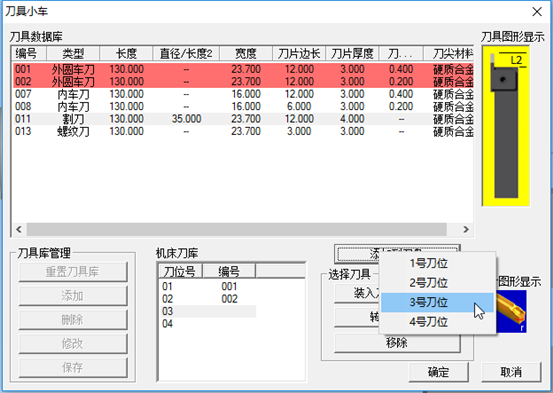Click the 移除 button
The width and height of the screenshot is (553, 393).
pos(397,343)
